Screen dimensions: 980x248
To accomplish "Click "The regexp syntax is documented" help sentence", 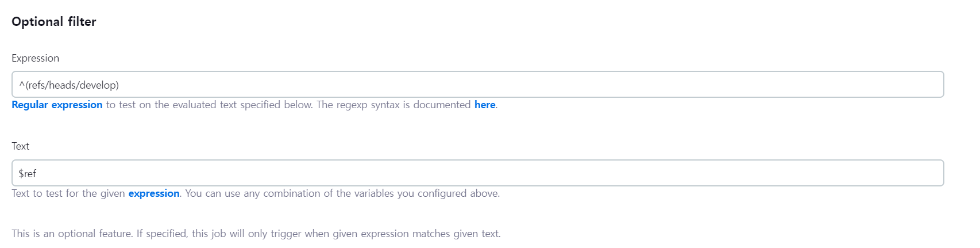I will pyautogui.click(x=393, y=105).
